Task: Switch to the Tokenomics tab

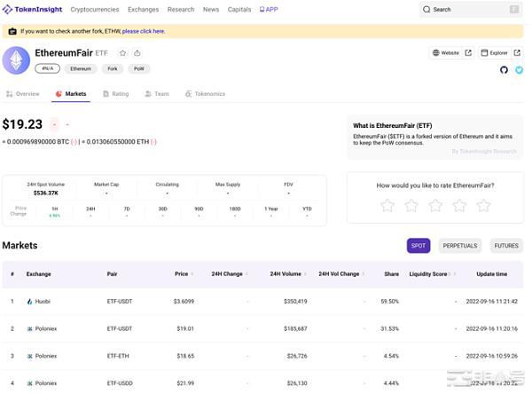Action: click(205, 94)
